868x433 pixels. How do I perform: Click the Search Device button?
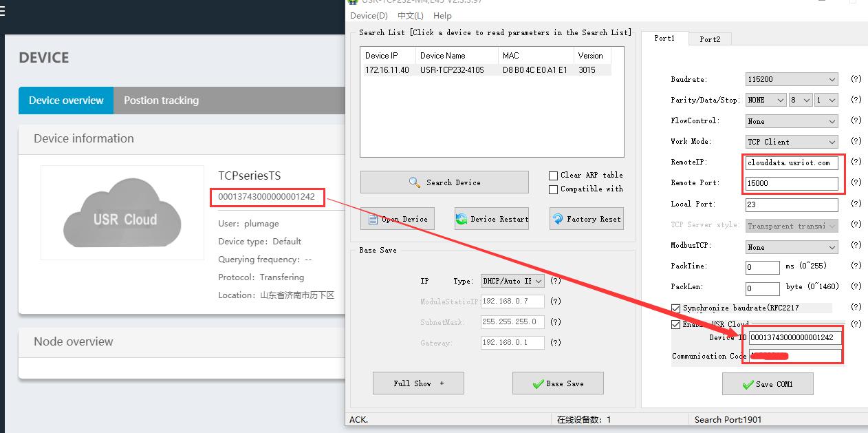pyautogui.click(x=444, y=182)
